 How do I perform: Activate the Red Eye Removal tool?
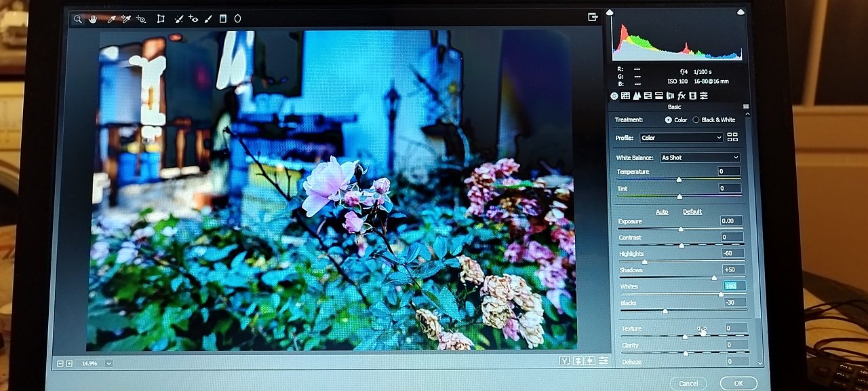point(193,19)
